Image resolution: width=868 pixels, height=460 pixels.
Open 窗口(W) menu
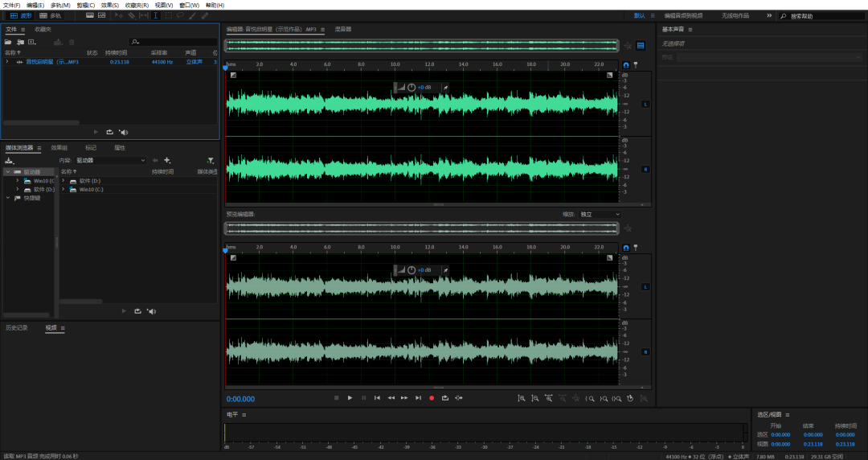click(x=190, y=5)
